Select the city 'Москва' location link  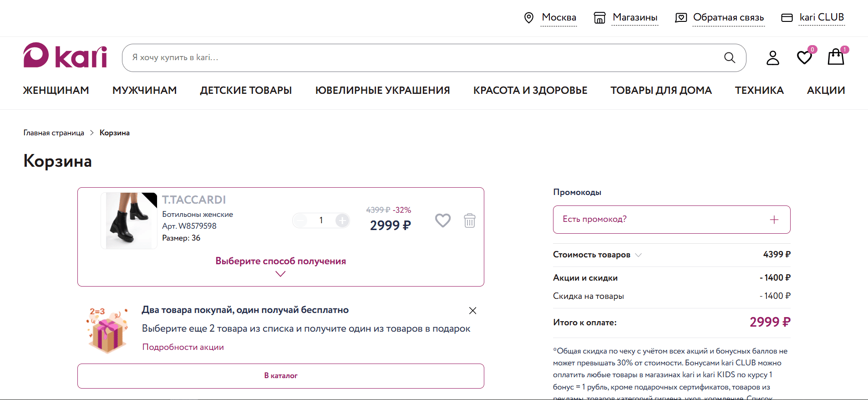tap(558, 18)
